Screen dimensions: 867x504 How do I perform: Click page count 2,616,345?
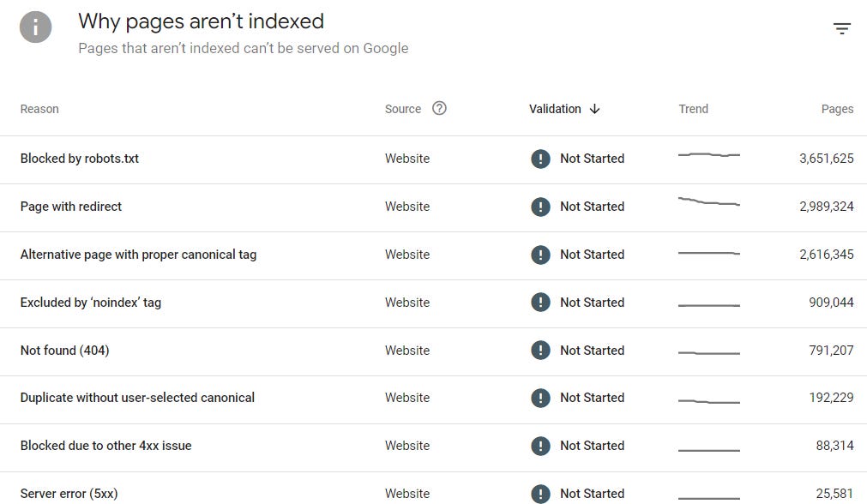[x=826, y=255]
